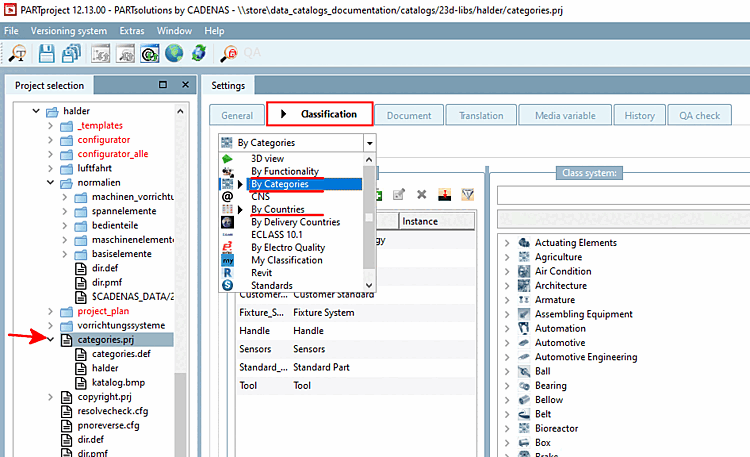Collapse the halder root folder

pos(36,111)
